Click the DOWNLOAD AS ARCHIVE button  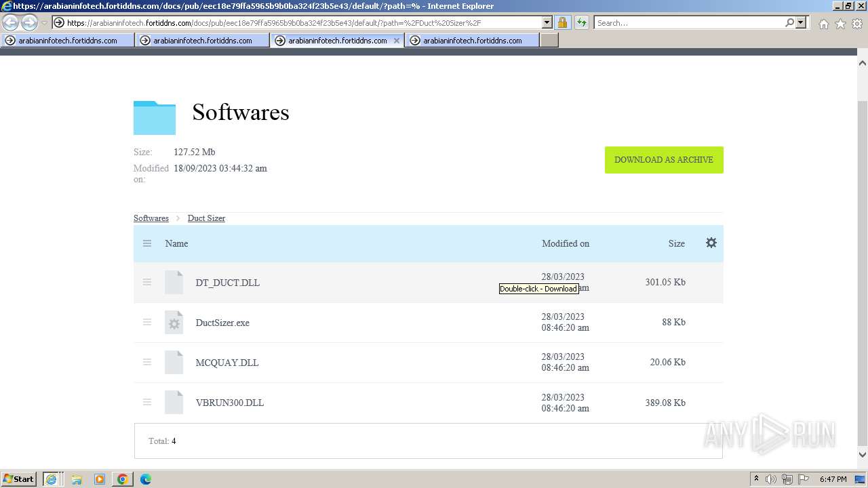[x=664, y=160]
